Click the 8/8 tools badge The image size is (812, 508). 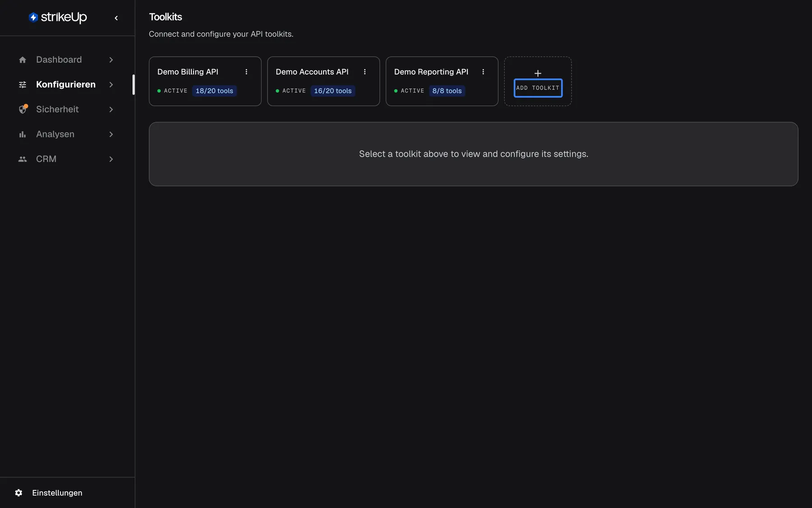[447, 91]
